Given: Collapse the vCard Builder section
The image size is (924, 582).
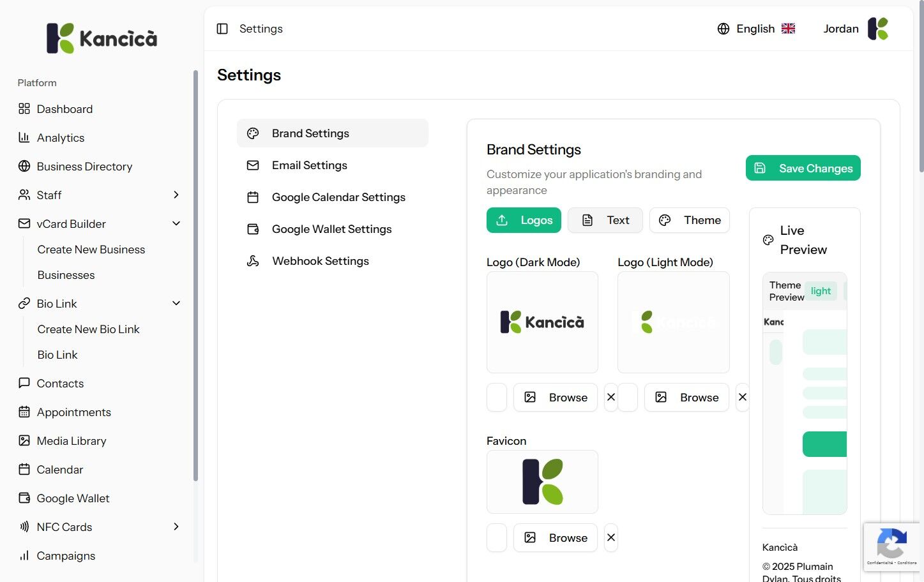Looking at the screenshot, I should pyautogui.click(x=176, y=224).
